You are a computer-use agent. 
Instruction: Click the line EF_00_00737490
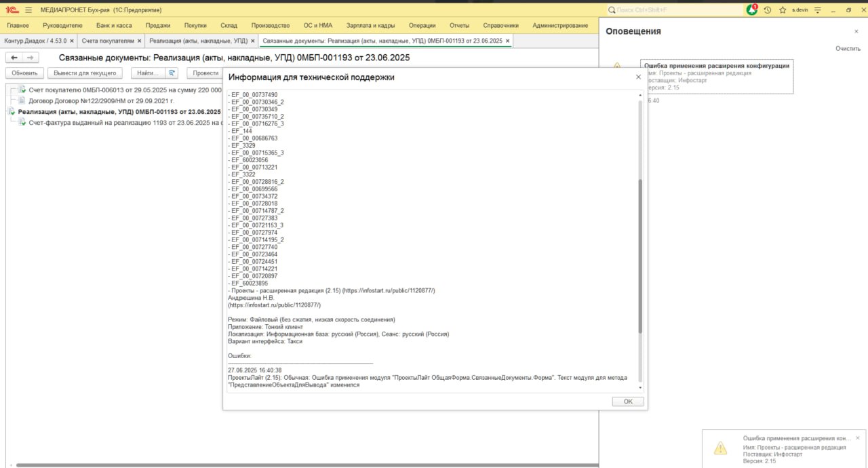click(x=254, y=95)
